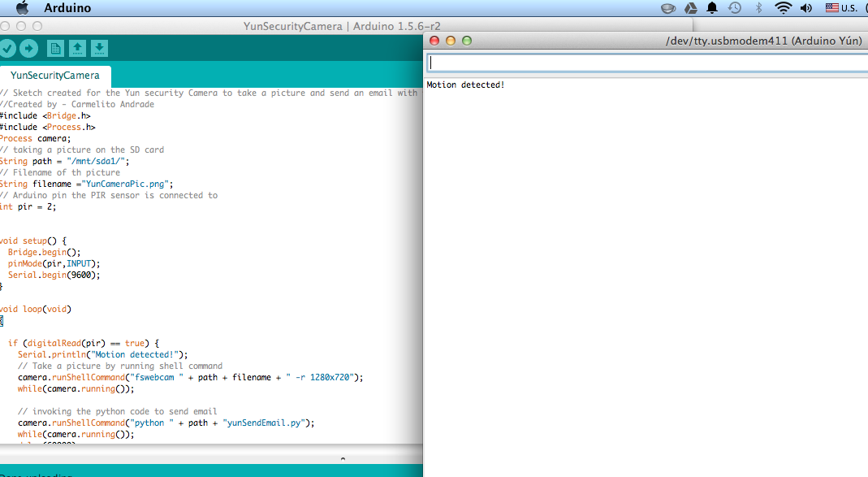Click the '// Take a picture by running' comment
The height and width of the screenshot is (477, 868).
tap(119, 366)
